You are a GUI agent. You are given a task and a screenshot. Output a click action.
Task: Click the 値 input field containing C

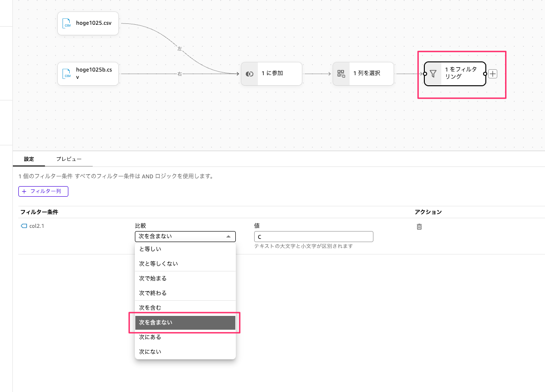[313, 237]
